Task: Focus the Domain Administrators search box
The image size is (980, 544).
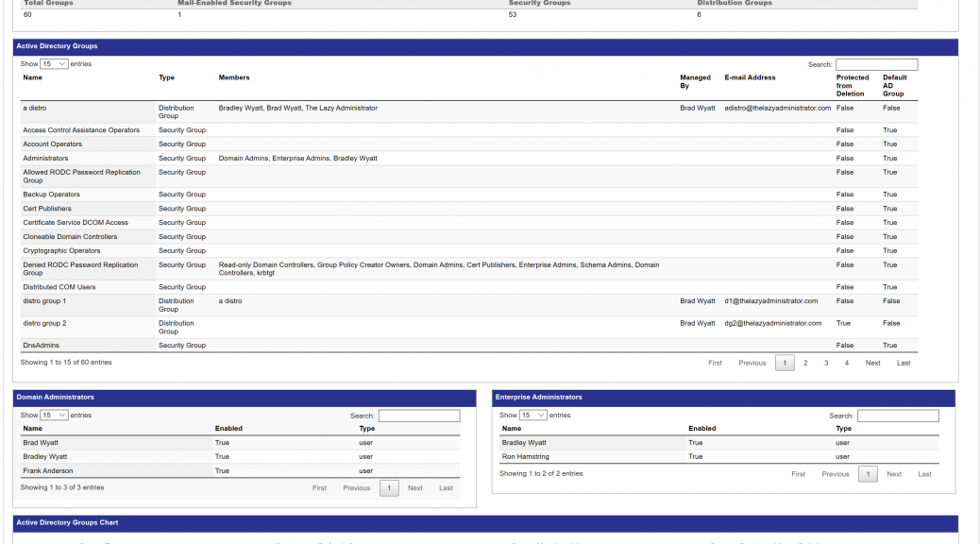Action: 419,416
